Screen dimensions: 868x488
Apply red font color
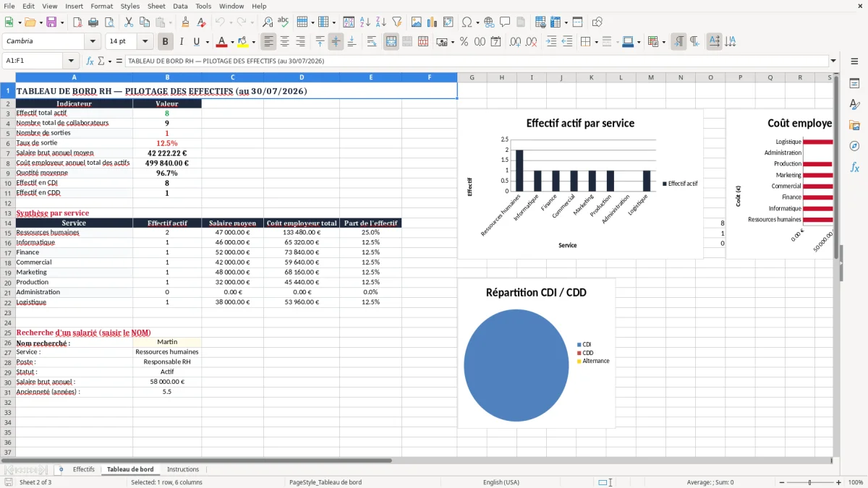(221, 42)
